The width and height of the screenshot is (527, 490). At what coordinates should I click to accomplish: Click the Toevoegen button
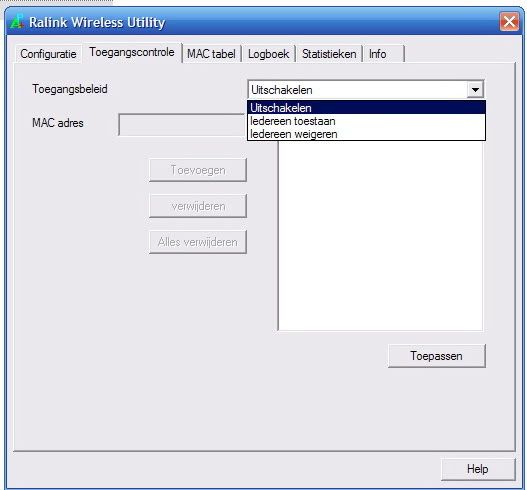pyautogui.click(x=198, y=170)
